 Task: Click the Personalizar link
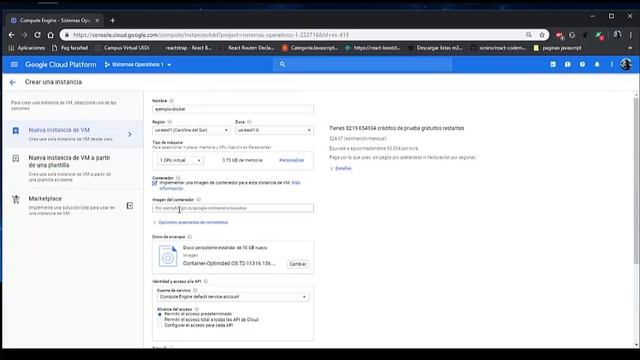tap(292, 160)
